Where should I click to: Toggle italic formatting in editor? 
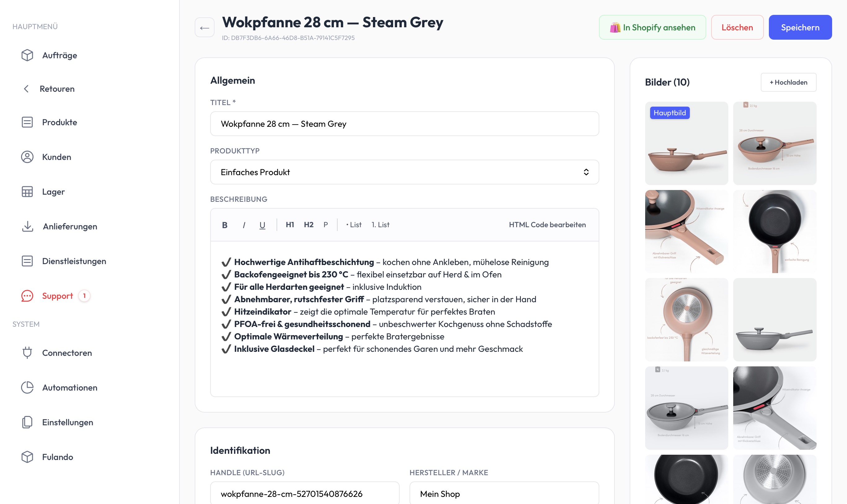[x=244, y=225]
